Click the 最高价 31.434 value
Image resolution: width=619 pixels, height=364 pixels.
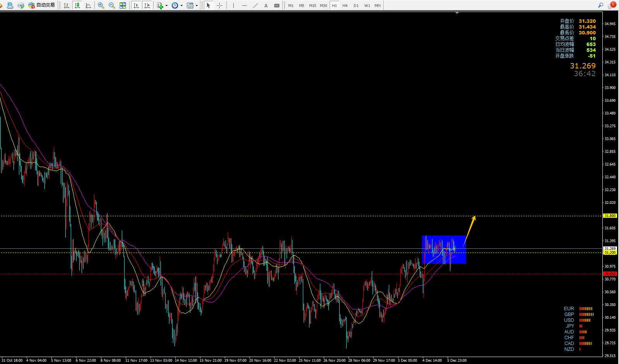(587, 27)
